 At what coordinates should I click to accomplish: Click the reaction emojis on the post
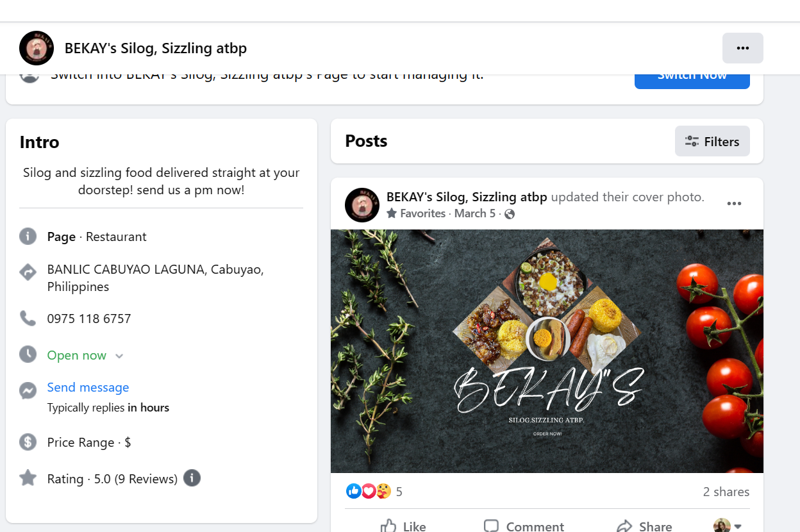(368, 492)
